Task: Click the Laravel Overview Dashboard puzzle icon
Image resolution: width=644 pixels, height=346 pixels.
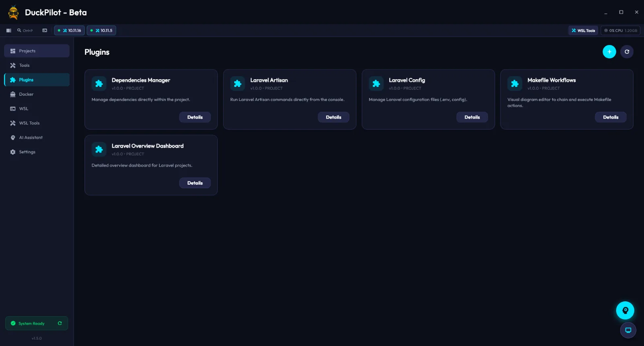Action: pyautogui.click(x=99, y=150)
